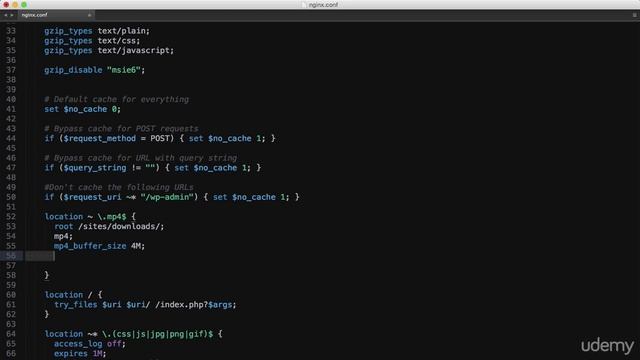This screenshot has height=360, width=640.
Task: Click the "set $no_cache 0;" line
Action: 82,109
